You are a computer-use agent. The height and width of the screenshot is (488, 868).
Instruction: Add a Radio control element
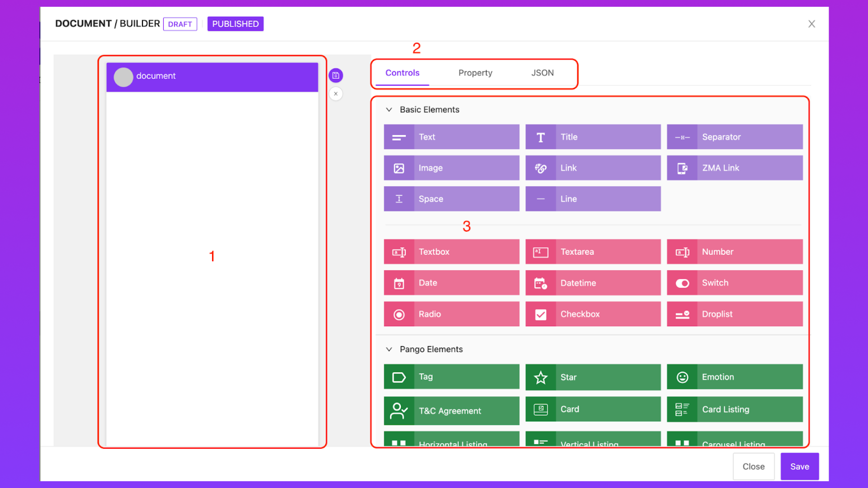(x=451, y=314)
